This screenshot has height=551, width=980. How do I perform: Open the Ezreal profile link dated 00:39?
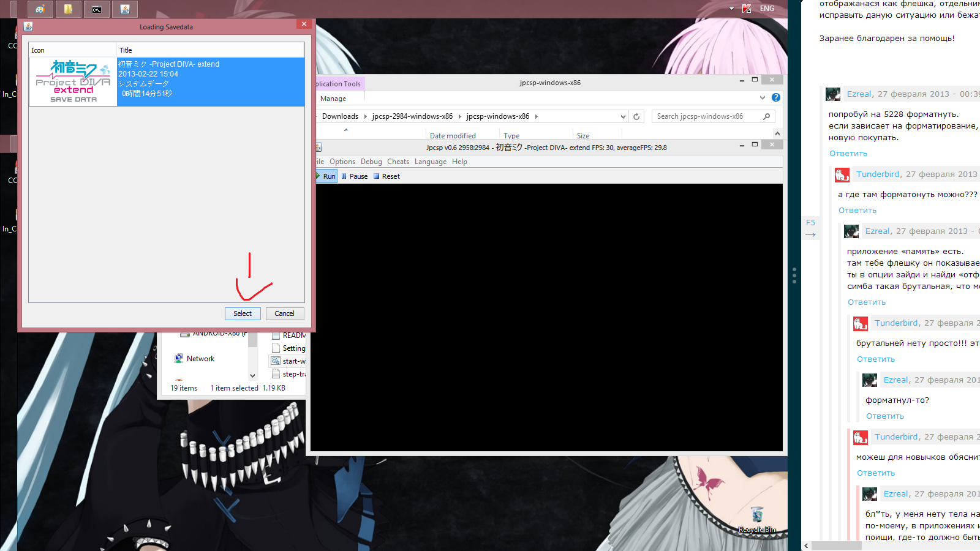(859, 94)
